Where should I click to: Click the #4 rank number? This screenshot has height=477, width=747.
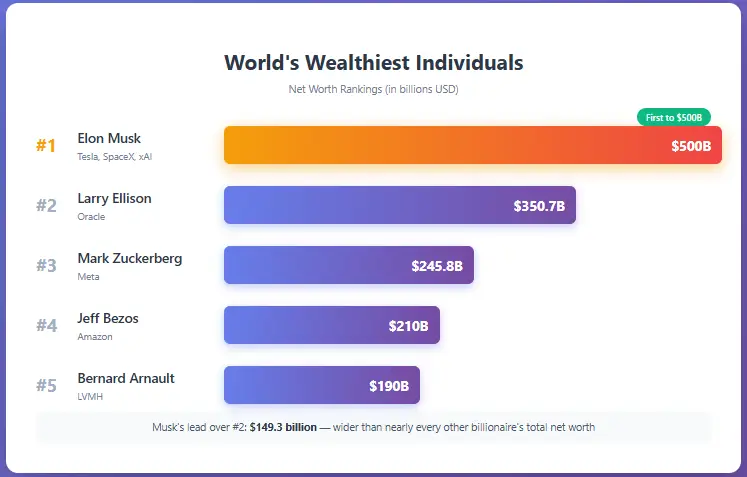pos(46,326)
